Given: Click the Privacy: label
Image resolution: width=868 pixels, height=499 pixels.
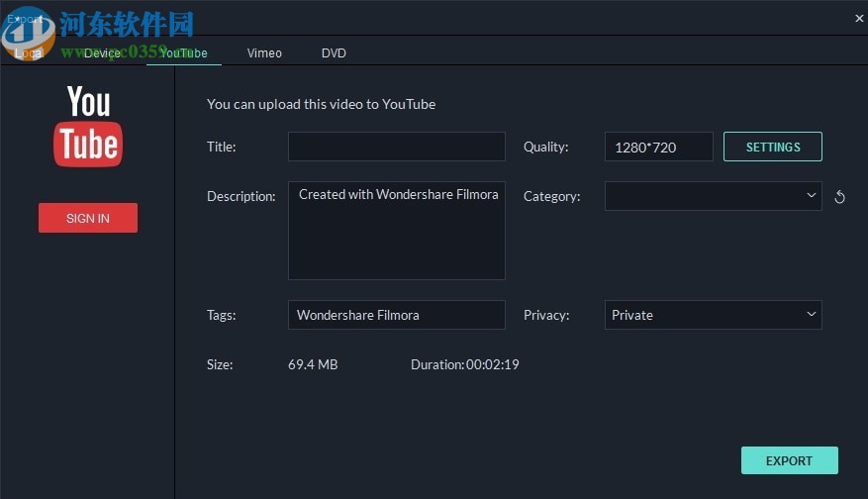Looking at the screenshot, I should coord(546,315).
